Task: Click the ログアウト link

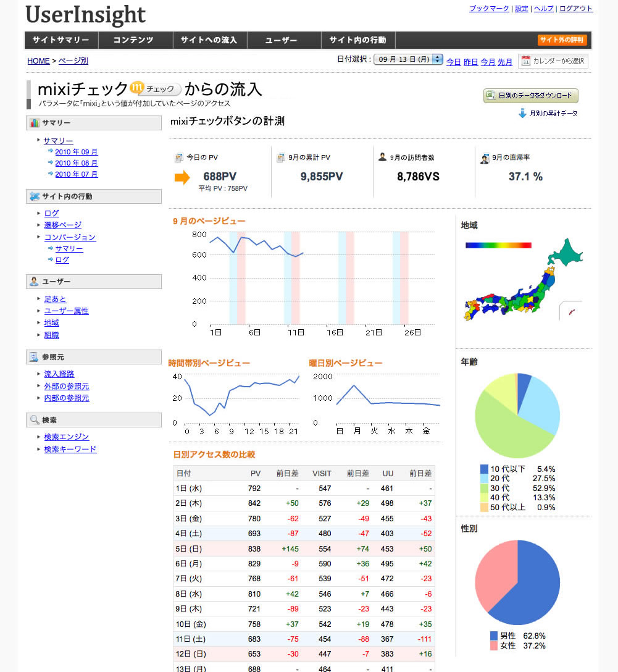Action: (576, 9)
